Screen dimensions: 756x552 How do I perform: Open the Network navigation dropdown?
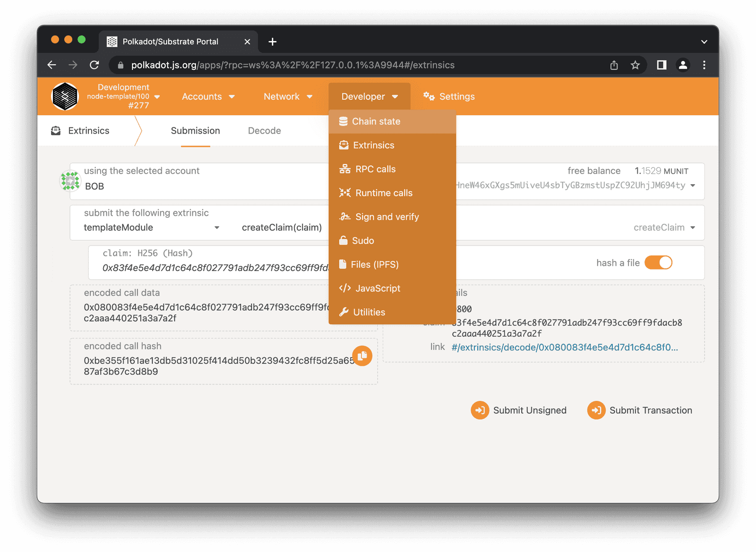point(288,96)
